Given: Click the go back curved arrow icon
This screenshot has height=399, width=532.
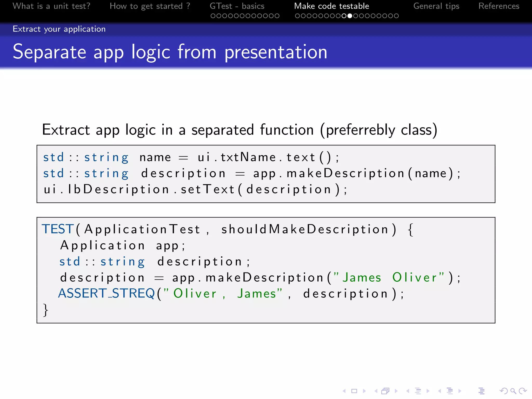Looking at the screenshot, I should (503, 391).
